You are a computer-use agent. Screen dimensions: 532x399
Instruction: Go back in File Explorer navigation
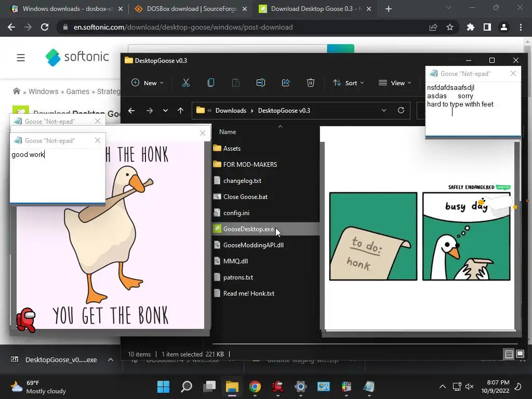[x=131, y=111]
